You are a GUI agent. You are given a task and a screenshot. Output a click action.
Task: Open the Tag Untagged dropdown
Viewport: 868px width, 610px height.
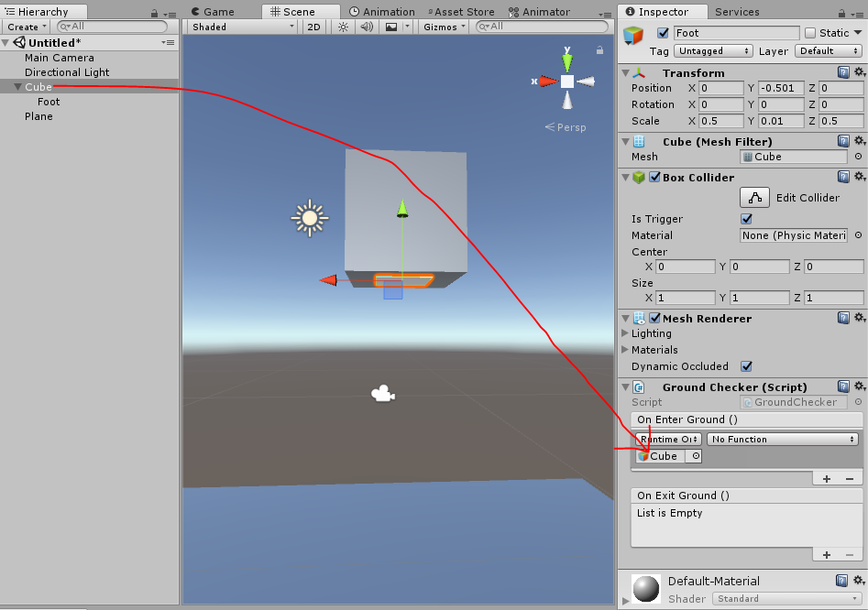coord(713,51)
